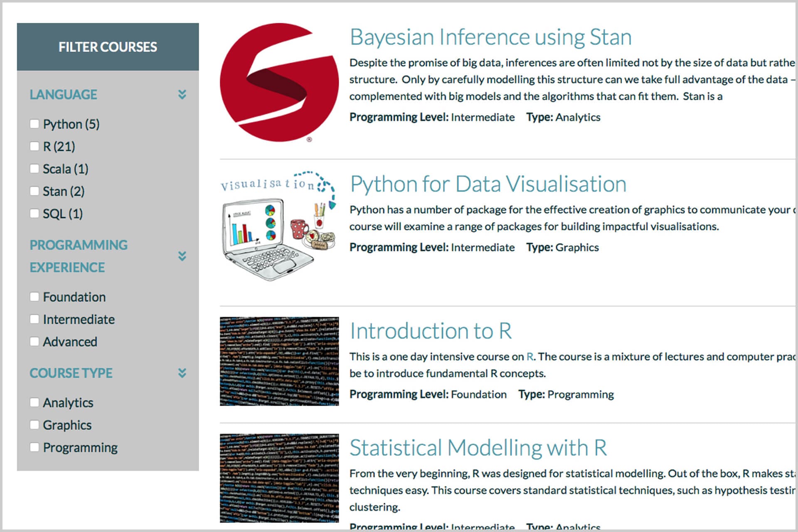Check the R (21) language filter
798x532 pixels.
point(34,146)
